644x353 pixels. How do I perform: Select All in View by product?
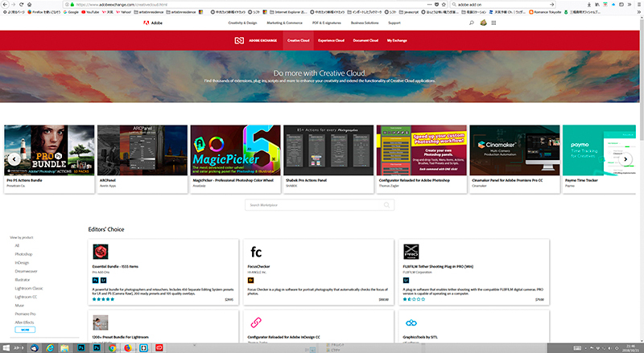click(x=17, y=245)
